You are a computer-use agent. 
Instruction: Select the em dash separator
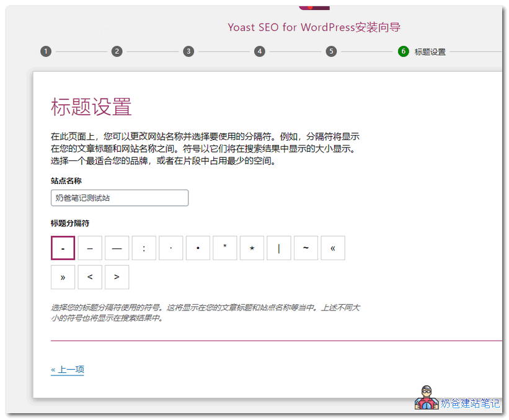click(117, 248)
